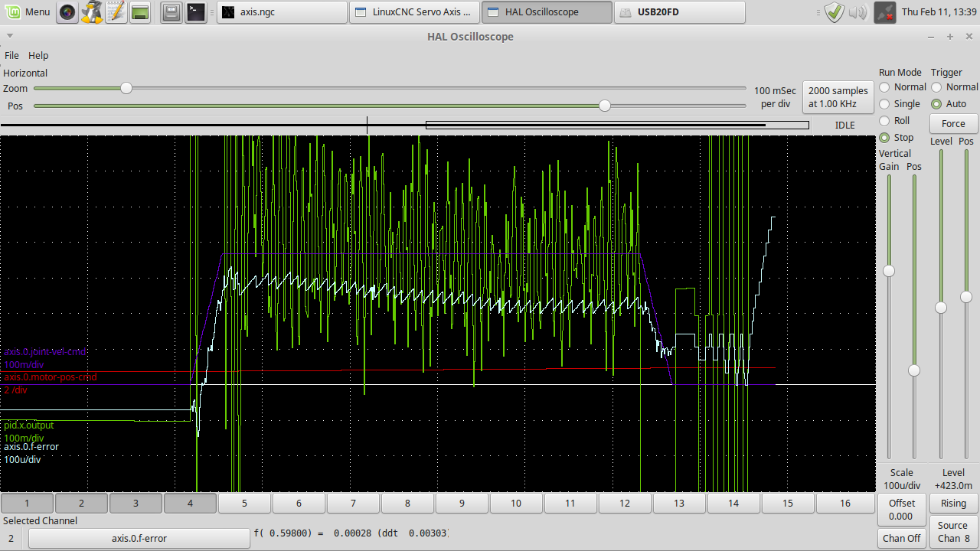Open the file manager launcher in panel
The image size is (980, 551).
pyautogui.click(x=171, y=12)
